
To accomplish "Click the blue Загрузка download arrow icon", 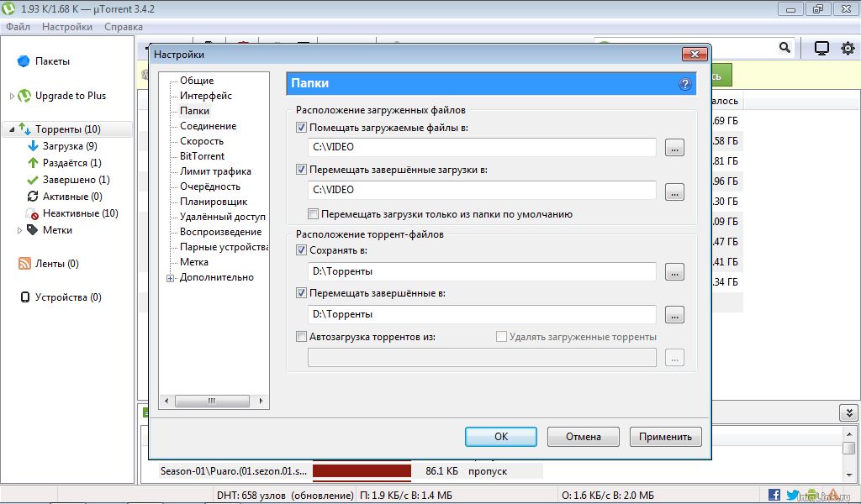I will click(x=33, y=146).
